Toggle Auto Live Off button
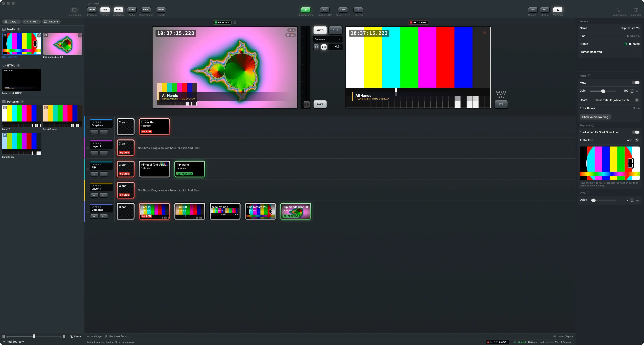Screen dimensions: 644x345 coord(343,10)
